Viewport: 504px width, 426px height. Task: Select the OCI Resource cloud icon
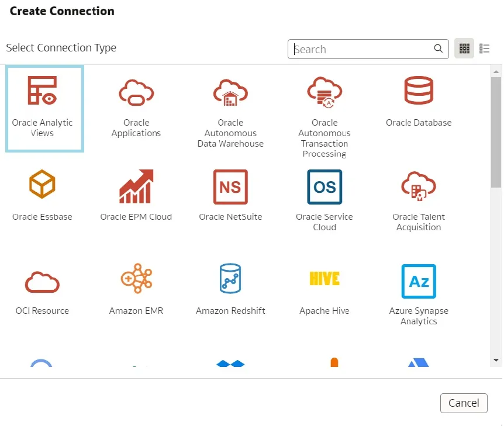[x=42, y=281]
